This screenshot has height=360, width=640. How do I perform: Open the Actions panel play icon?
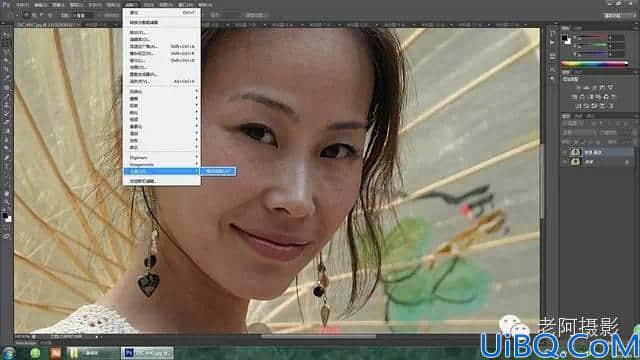pos(552,42)
